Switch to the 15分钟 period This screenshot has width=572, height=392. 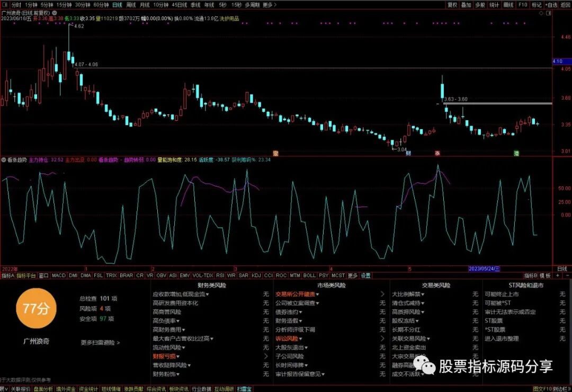click(64, 5)
